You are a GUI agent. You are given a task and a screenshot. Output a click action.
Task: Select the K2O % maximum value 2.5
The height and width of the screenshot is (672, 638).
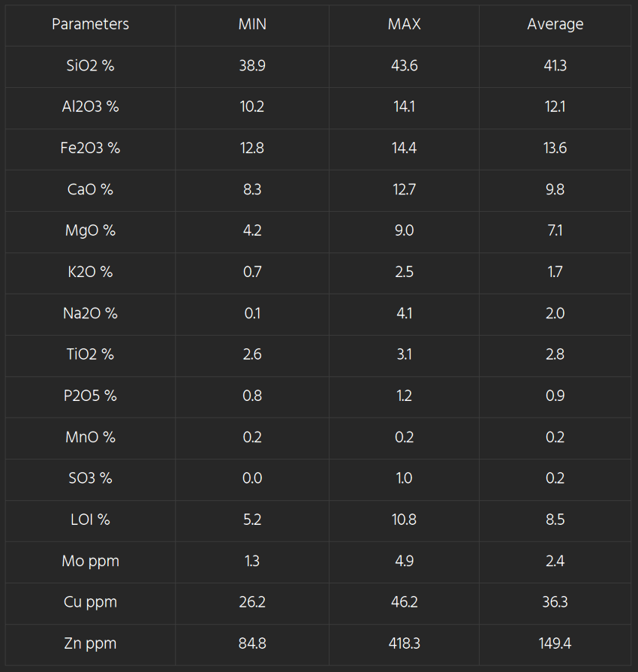(404, 272)
